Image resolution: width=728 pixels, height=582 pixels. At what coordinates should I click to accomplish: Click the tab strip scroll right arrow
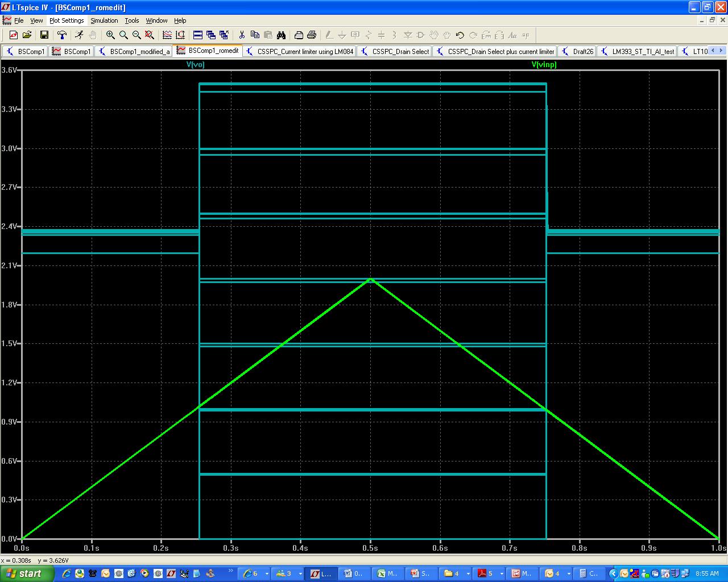click(x=722, y=51)
